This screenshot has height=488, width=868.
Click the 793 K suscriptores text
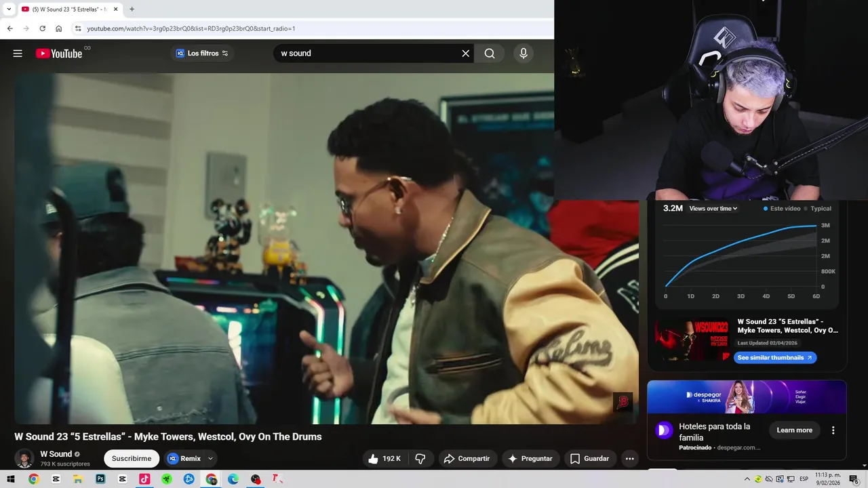65,464
